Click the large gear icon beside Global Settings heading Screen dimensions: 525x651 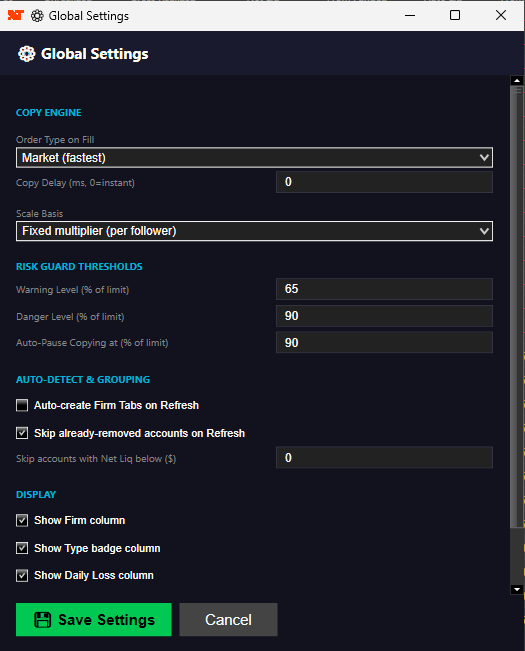click(27, 54)
